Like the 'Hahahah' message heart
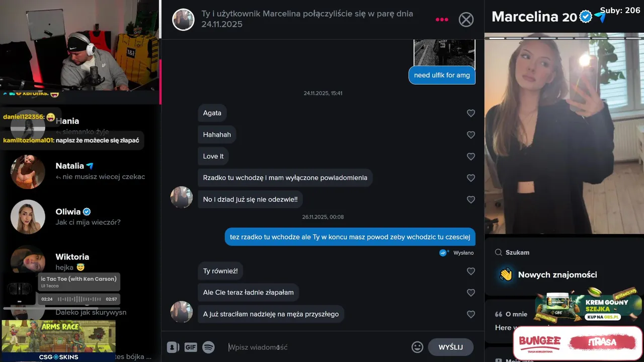 click(x=471, y=135)
